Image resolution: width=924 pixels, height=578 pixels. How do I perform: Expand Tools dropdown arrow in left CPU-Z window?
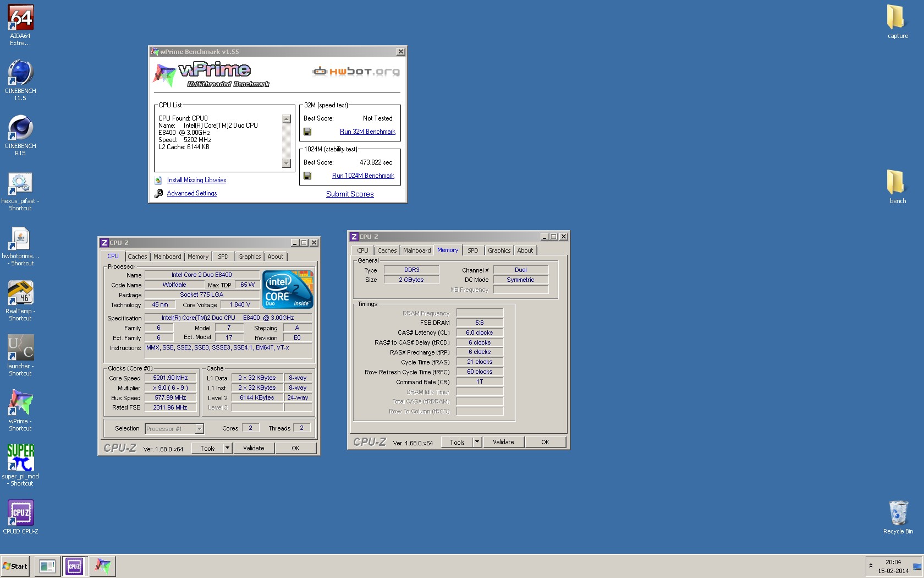tap(228, 448)
